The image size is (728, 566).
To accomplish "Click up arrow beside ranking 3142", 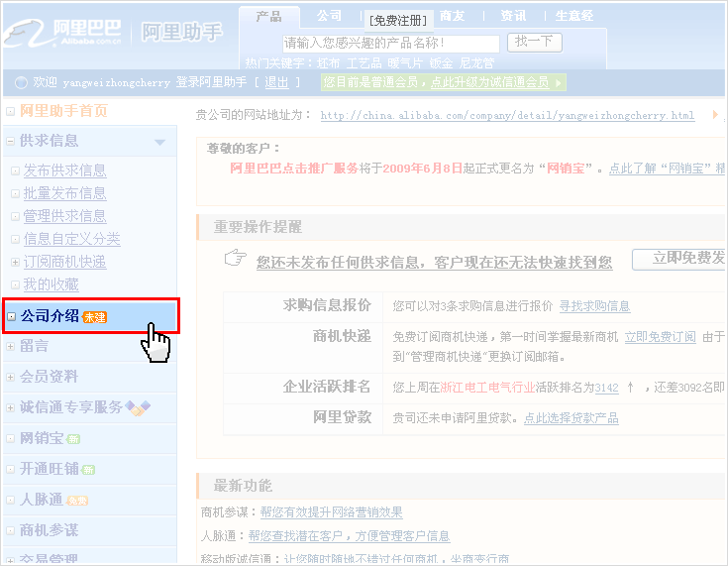I will pos(630,387).
